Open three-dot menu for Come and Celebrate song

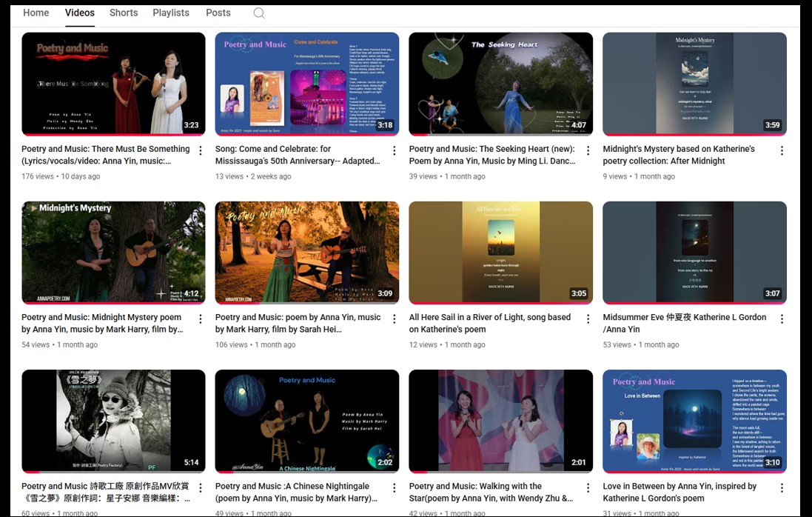pyautogui.click(x=394, y=151)
